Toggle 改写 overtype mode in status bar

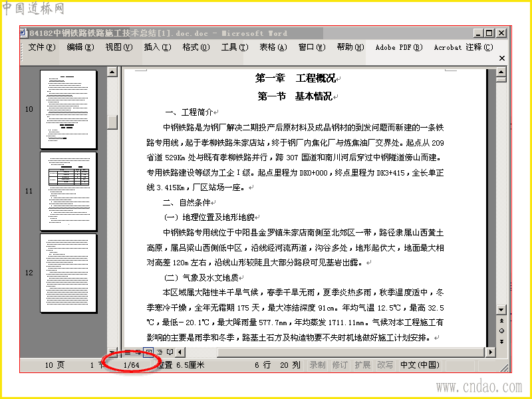[x=385, y=365]
